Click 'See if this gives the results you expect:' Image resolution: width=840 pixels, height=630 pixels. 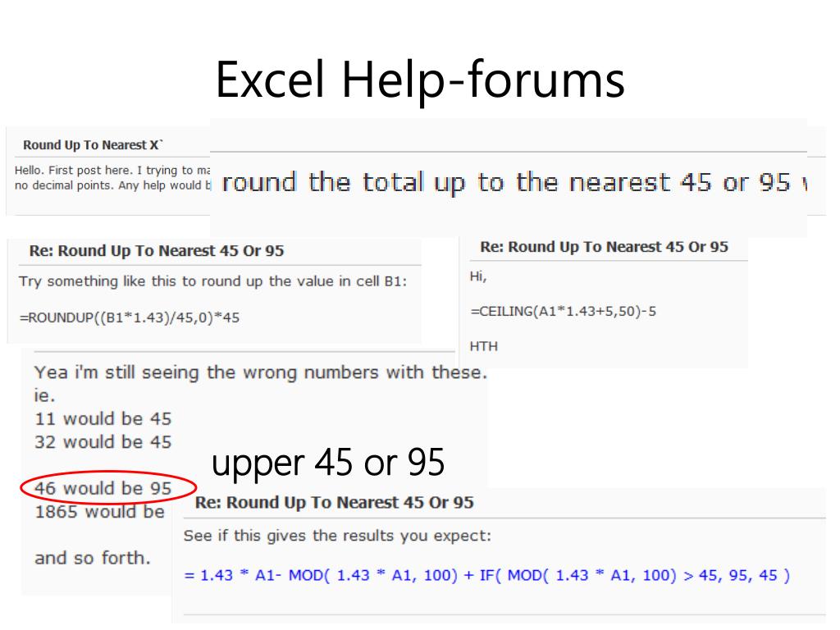(x=337, y=536)
